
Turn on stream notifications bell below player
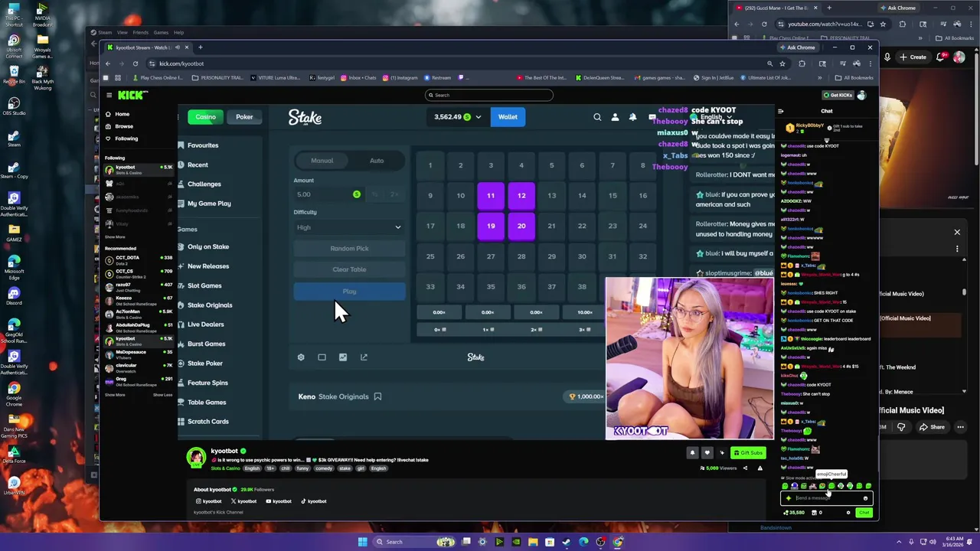point(692,453)
